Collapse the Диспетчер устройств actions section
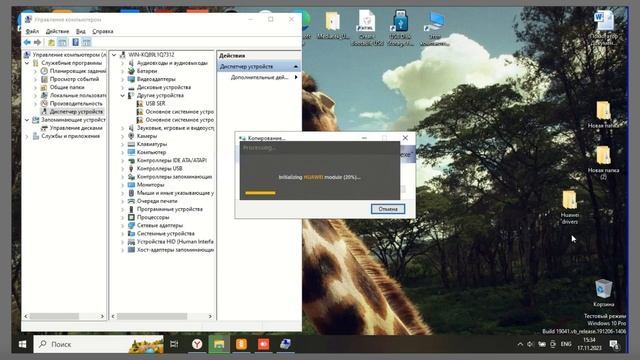640x360 pixels. point(296,67)
